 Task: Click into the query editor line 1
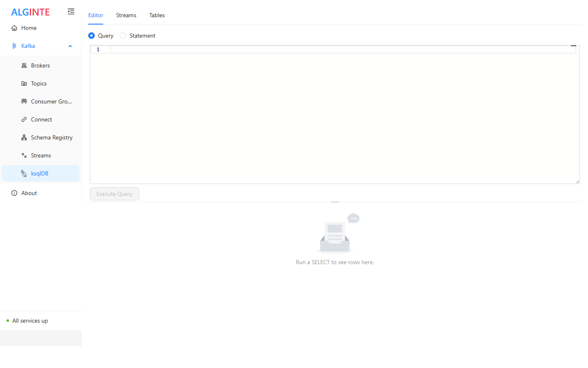343,49
